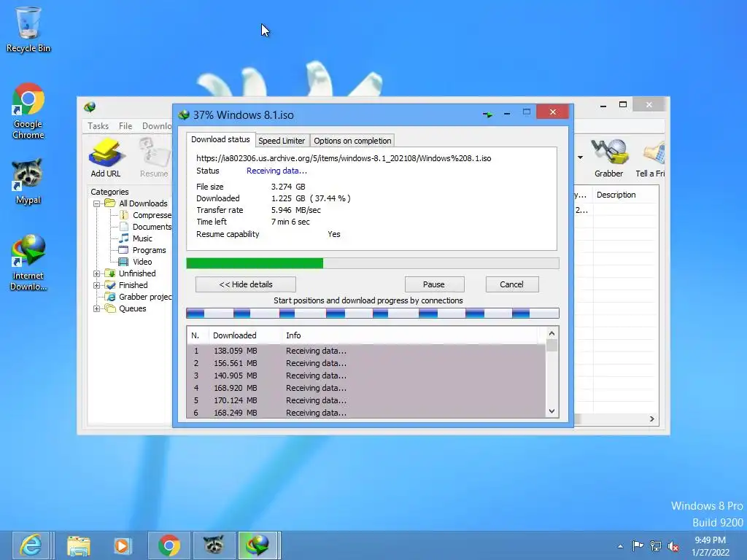Click the muted speaker tray icon
This screenshot has height=560, width=747.
673,546
